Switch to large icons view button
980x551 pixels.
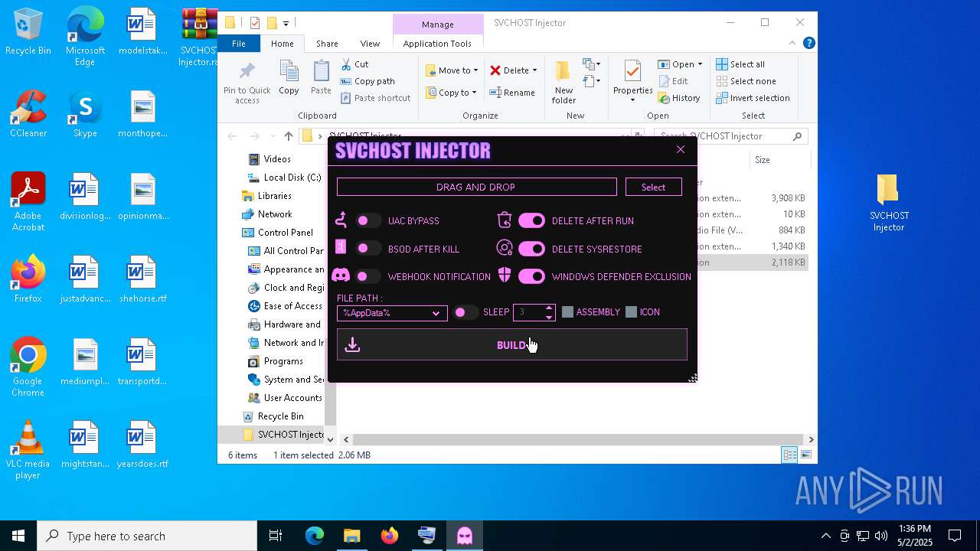(806, 455)
